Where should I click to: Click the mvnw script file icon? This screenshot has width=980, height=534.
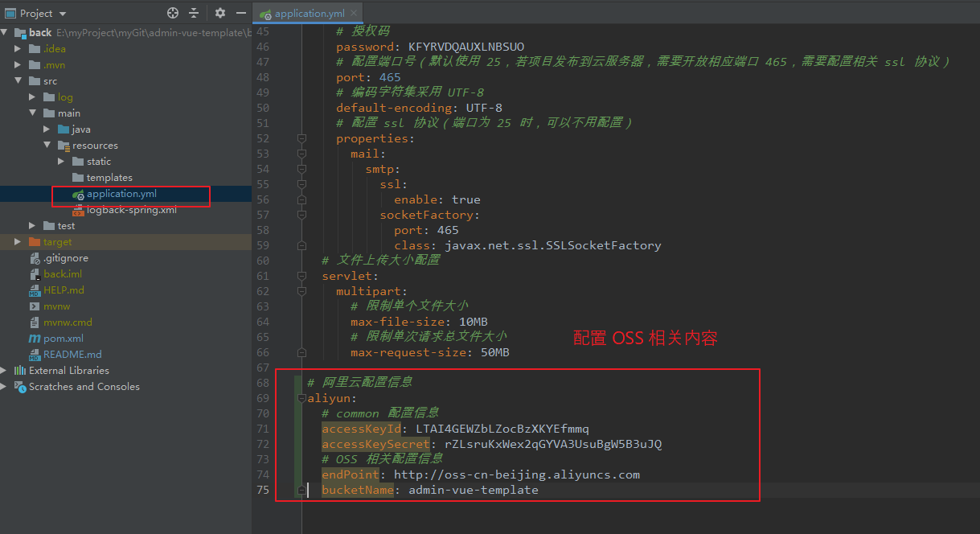35,306
